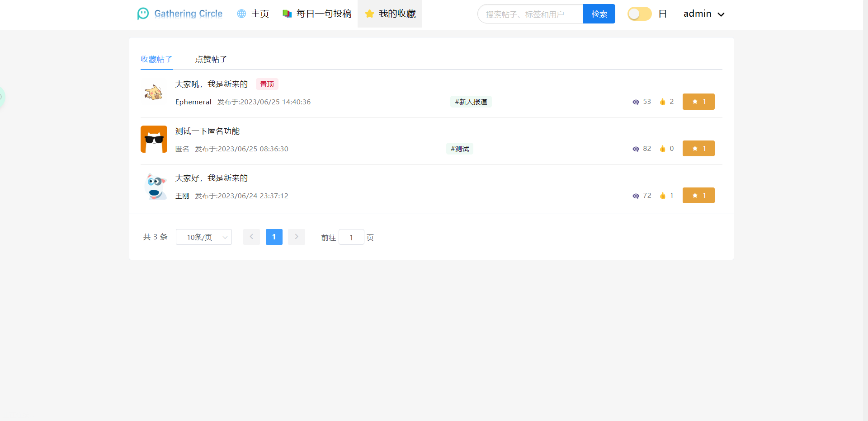Unfavorite 王刚's post via its star button
The height and width of the screenshot is (421, 868).
[698, 195]
